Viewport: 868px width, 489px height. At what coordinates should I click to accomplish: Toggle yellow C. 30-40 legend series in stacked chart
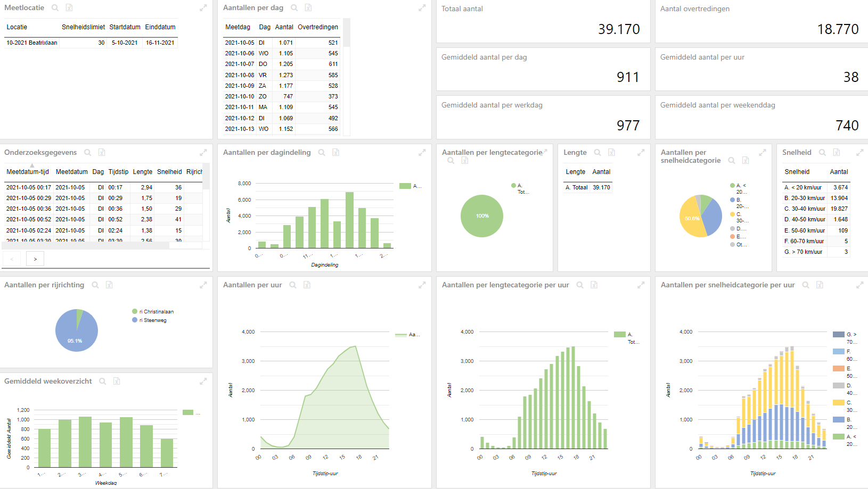pos(845,406)
